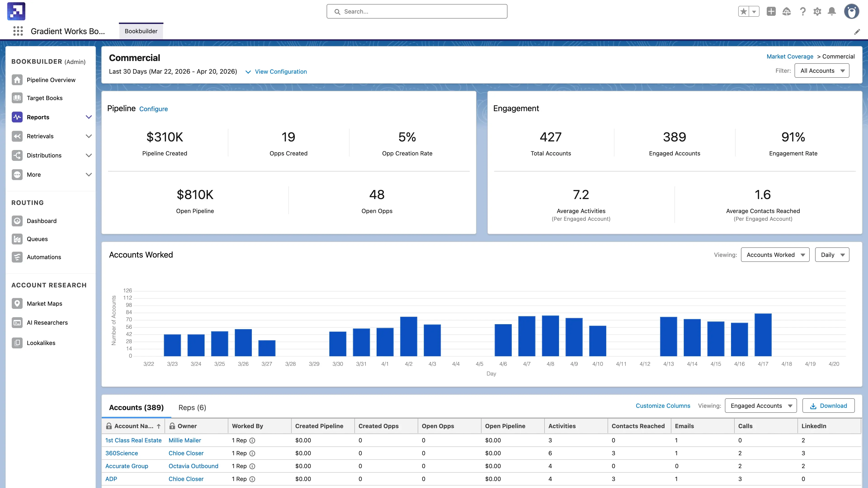Select the Queues icon under Routing
This screenshot has height=488, width=868.
[17, 239]
